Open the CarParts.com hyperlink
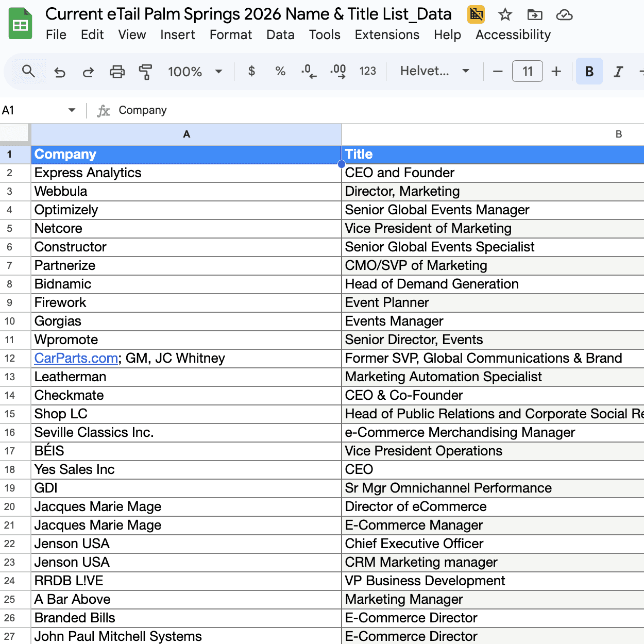The height and width of the screenshot is (644, 644). [76, 358]
